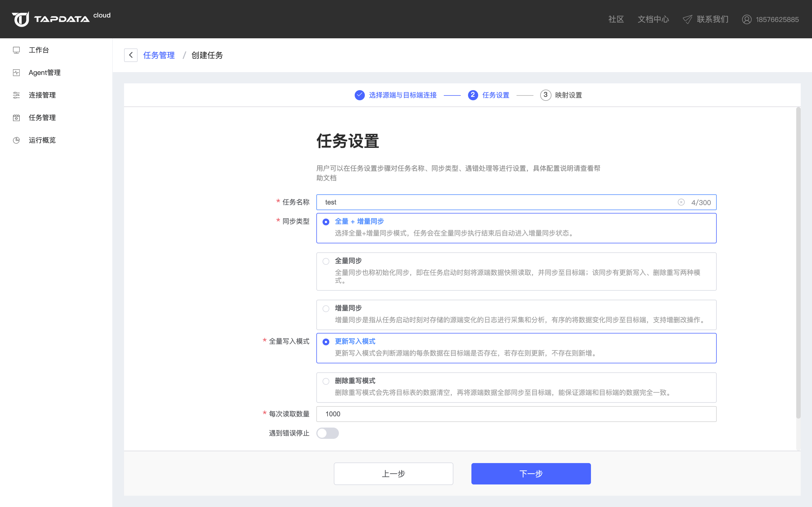Click the workbench monitor icon in sidebar

coord(16,50)
